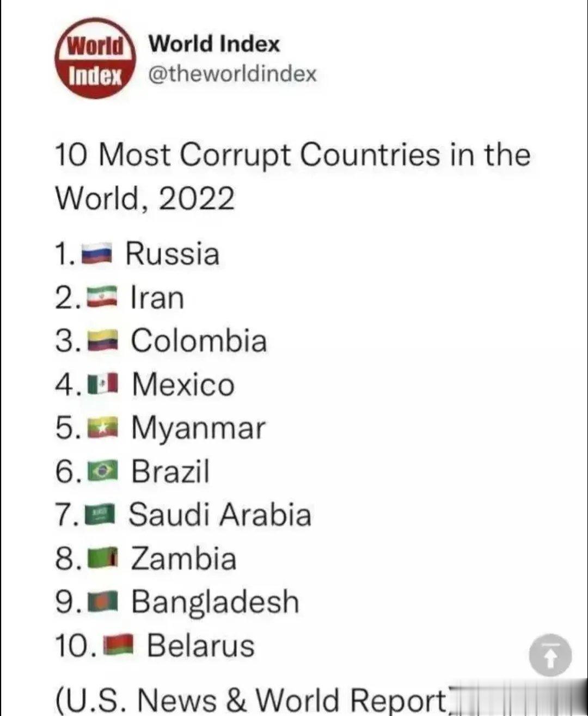This screenshot has height=716, width=588.
Task: Click the Saudi Arabia flag emoji
Action: [101, 515]
